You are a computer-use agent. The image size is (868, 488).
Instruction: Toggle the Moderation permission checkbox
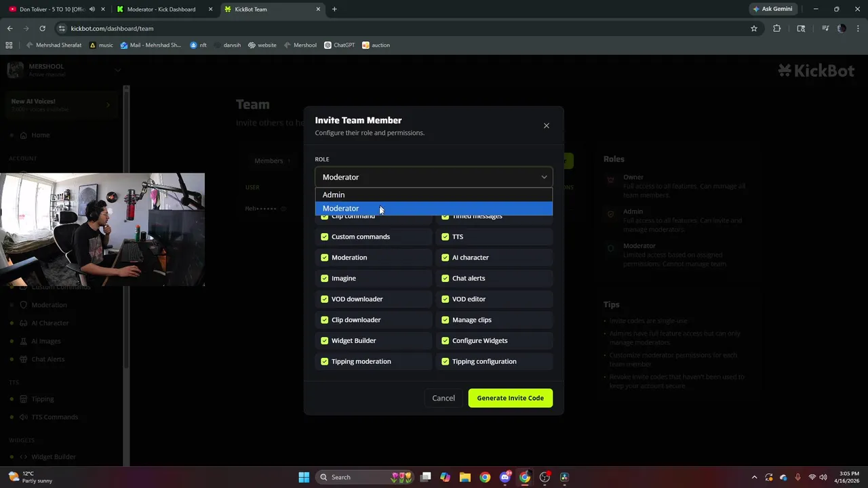pyautogui.click(x=324, y=258)
